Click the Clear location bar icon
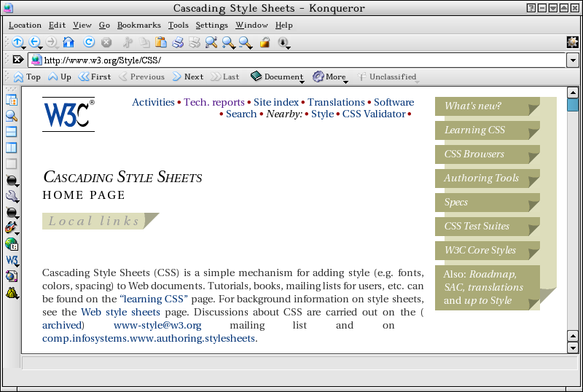The image size is (583, 392). pyautogui.click(x=18, y=60)
